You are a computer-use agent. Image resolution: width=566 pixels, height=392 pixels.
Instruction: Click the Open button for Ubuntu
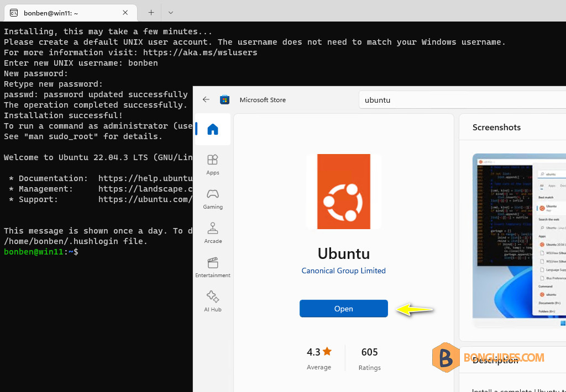344,309
